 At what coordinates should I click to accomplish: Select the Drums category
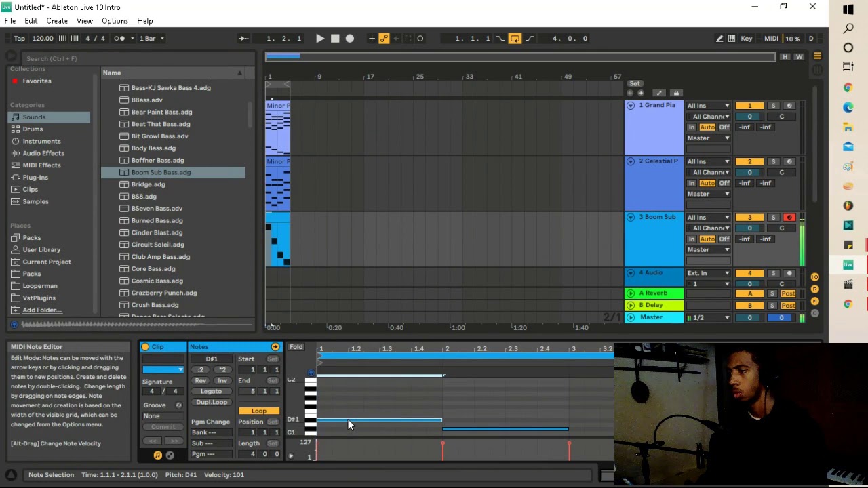[33, 129]
